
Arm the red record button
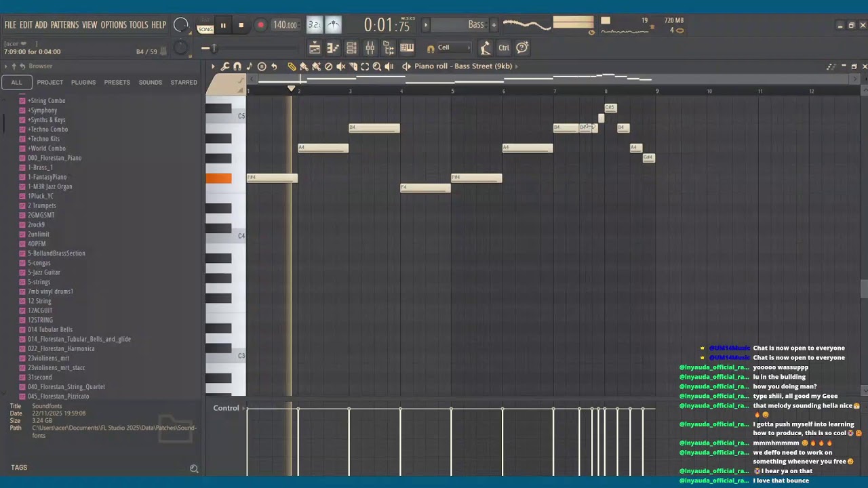coord(260,25)
